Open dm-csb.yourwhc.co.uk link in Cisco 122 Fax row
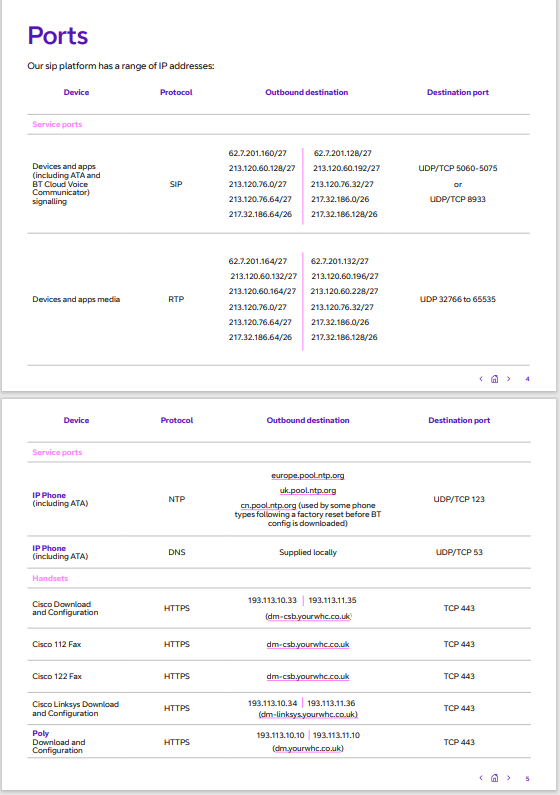The width and height of the screenshot is (560, 795). (308, 676)
